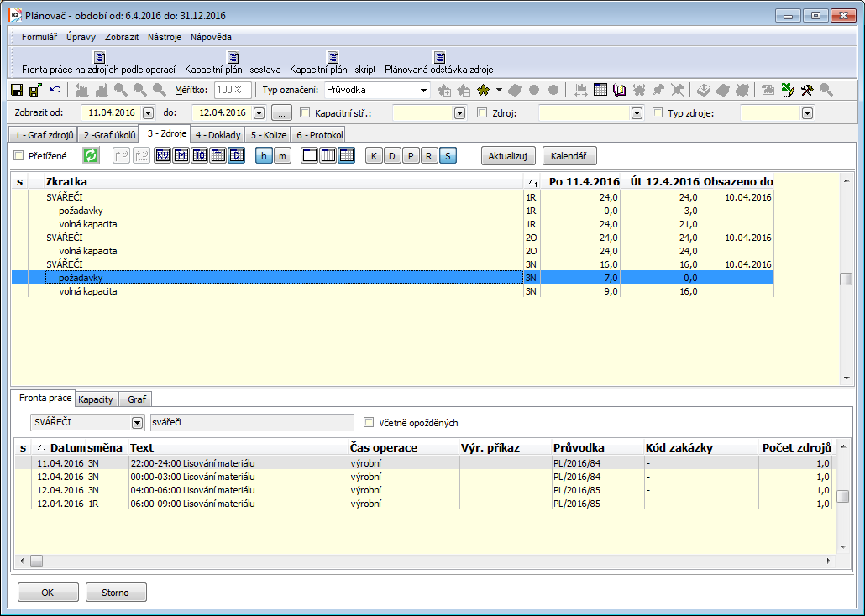Expand the Typ označení Průvodka dropdown

click(x=424, y=90)
